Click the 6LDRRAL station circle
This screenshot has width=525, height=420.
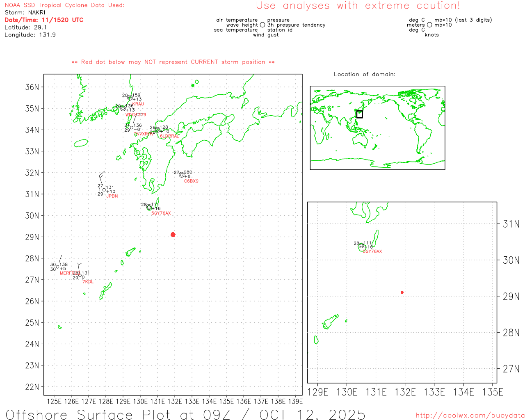click(x=157, y=130)
